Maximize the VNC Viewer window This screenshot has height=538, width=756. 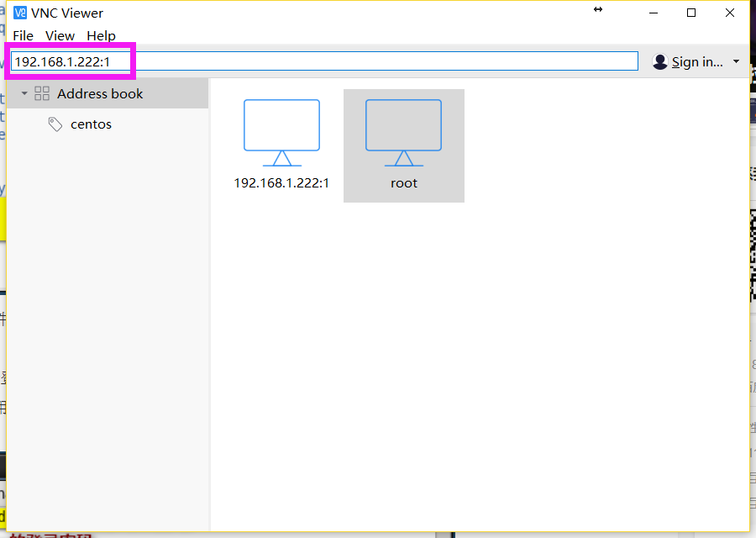tap(691, 13)
